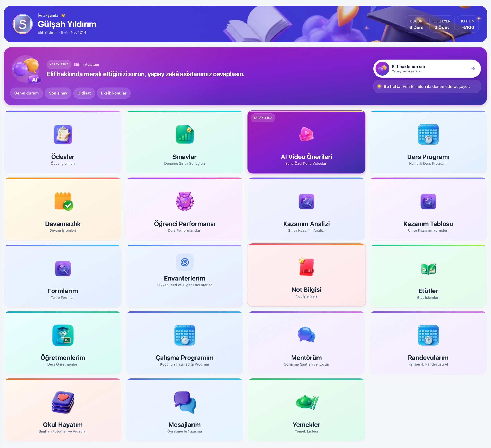Select the Çalışma Programım calendar icon
Image resolution: width=491 pixels, height=448 pixels.
pyautogui.click(x=185, y=335)
